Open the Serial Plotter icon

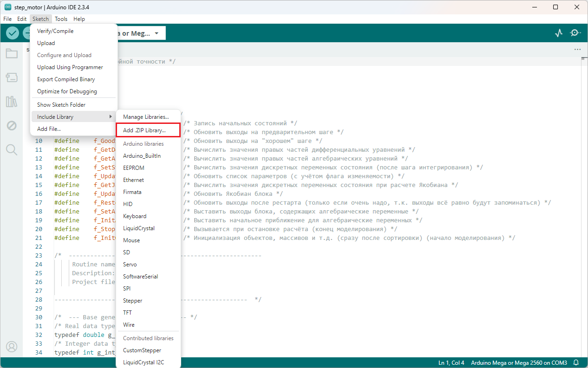pyautogui.click(x=559, y=33)
